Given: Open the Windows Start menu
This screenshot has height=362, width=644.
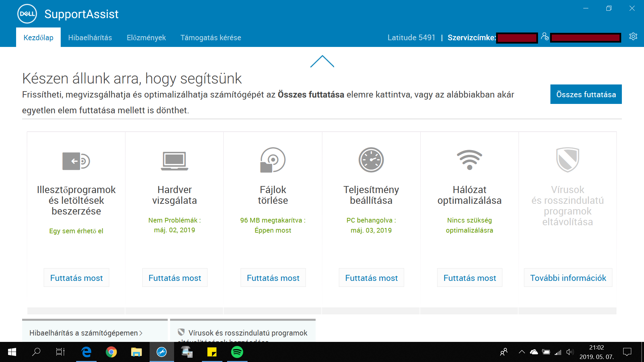Looking at the screenshot, I should click(12, 352).
